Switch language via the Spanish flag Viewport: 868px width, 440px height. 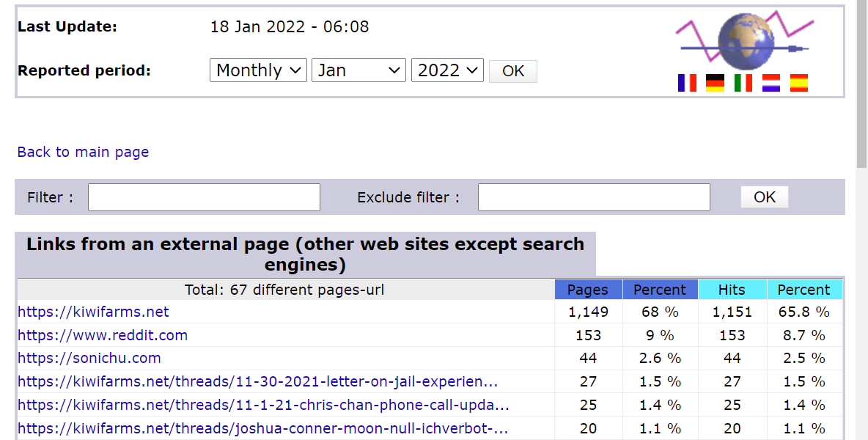[799, 83]
